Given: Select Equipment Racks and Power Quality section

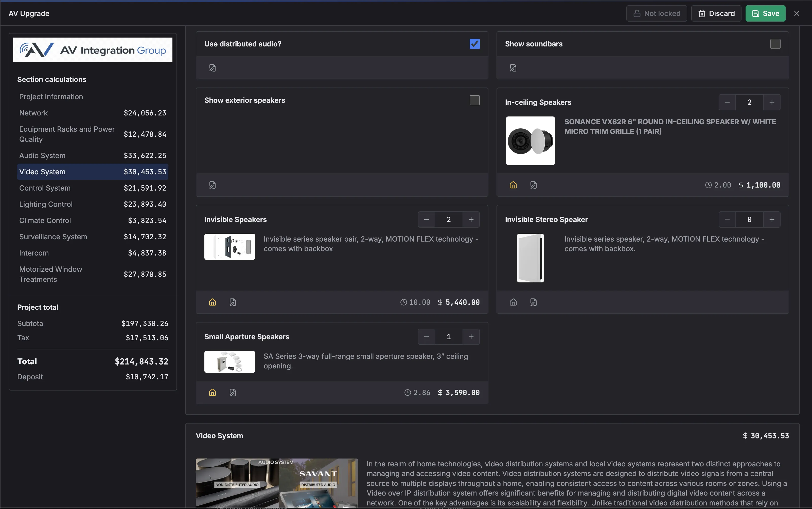Looking at the screenshot, I should tap(93, 134).
